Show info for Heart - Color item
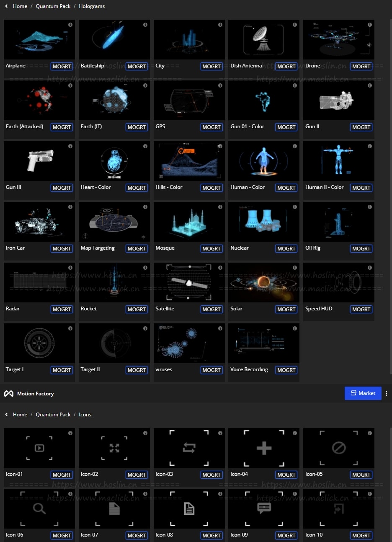Image resolution: width=392 pixels, height=542 pixels. pos(145,146)
